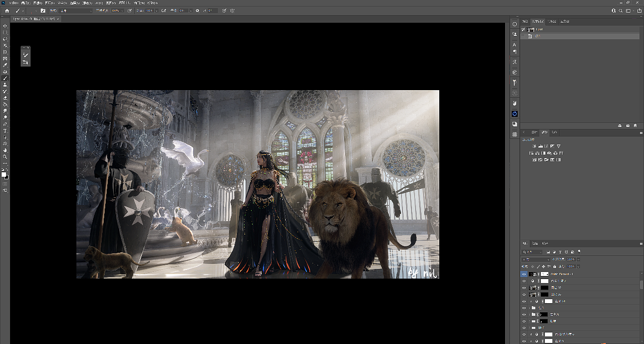Viewport: 644px width, 344px height.
Task: Select the Crop tool
Action: click(5, 51)
